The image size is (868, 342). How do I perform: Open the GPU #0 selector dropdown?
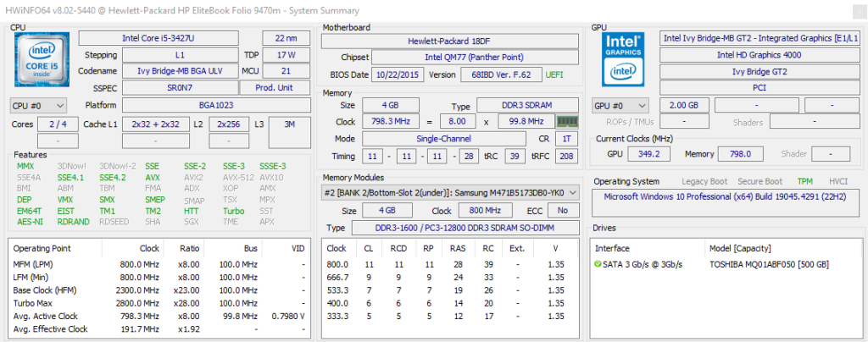tap(620, 106)
